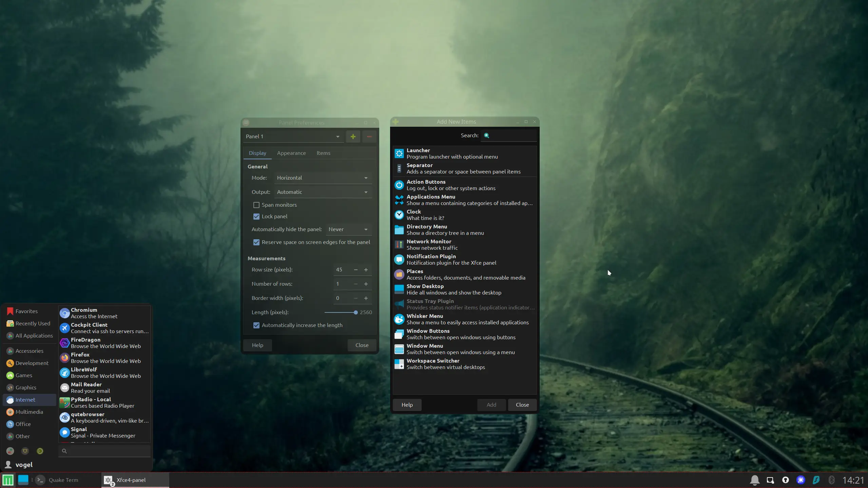The height and width of the screenshot is (488, 868).
Task: Select the Multimedia category in the menu
Action: pos(29,412)
